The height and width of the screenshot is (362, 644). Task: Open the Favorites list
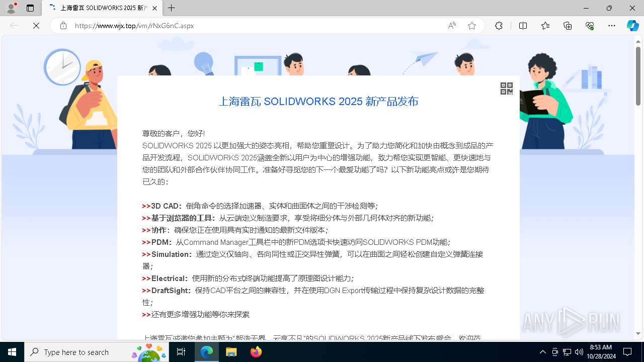(545, 26)
